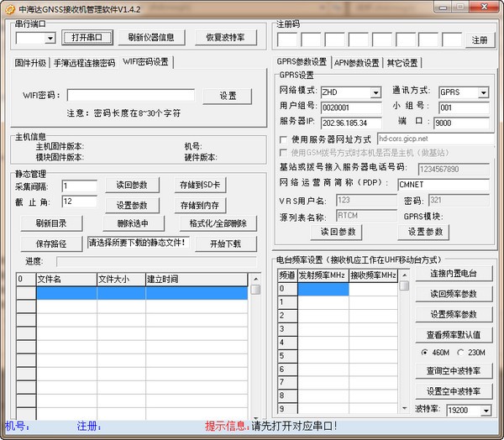Switch to the 固件升级 tab

point(31,63)
